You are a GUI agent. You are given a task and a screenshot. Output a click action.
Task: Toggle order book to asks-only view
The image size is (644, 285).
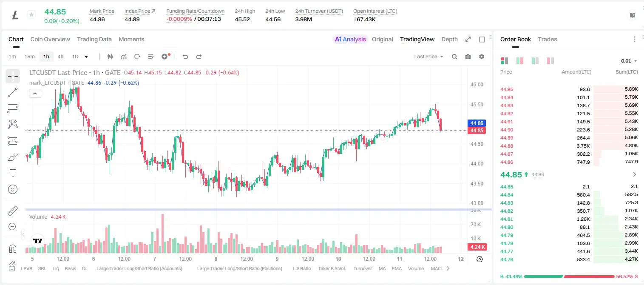click(550, 61)
